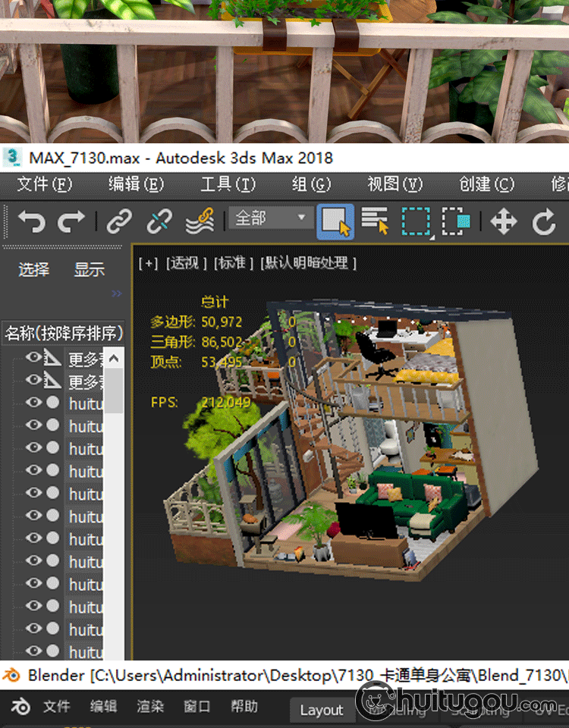
Task: Expand the [+] viewport general menu
Action: point(149,263)
